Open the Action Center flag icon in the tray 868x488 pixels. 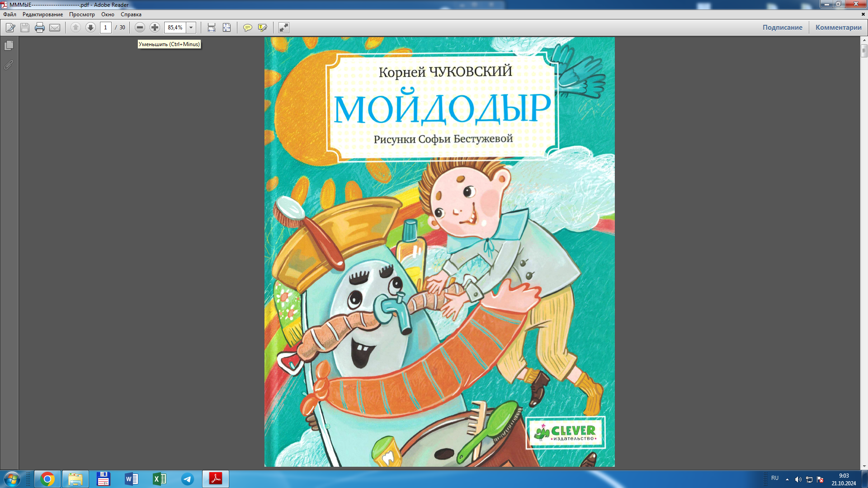coord(820,479)
